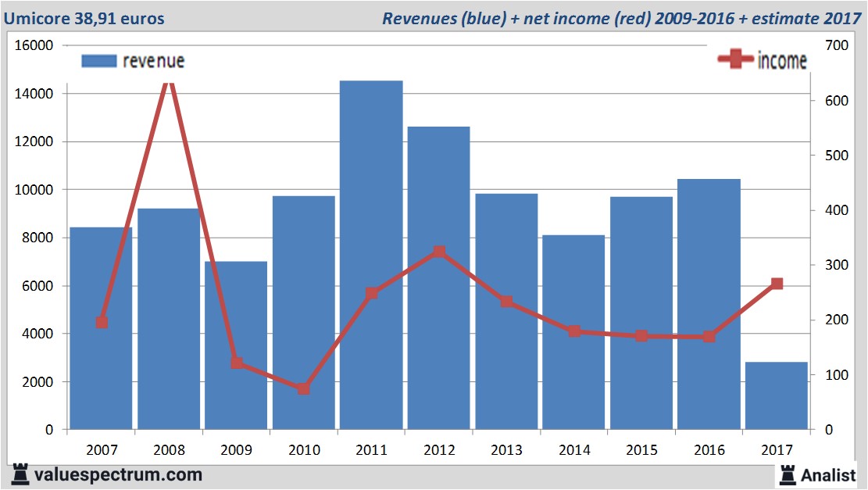
Task: Click the 2009 income data point
Action: point(237,363)
